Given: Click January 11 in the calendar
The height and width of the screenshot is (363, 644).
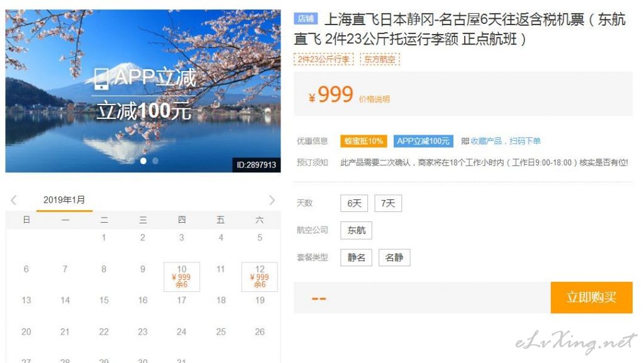Looking at the screenshot, I should (221, 269).
